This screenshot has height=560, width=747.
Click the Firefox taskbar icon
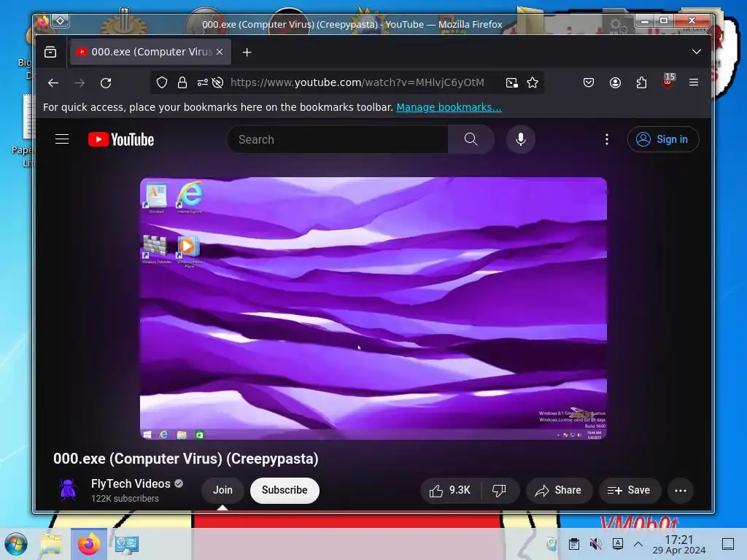click(x=88, y=544)
